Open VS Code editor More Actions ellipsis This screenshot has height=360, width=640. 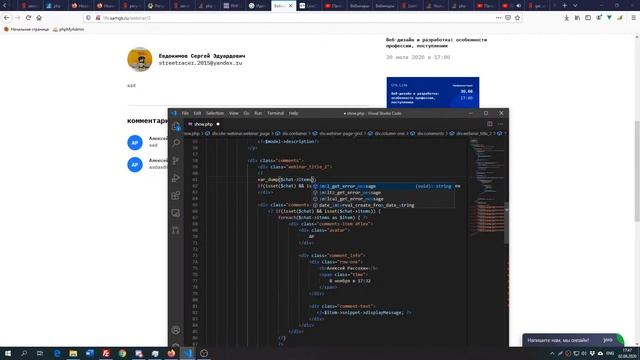500,124
